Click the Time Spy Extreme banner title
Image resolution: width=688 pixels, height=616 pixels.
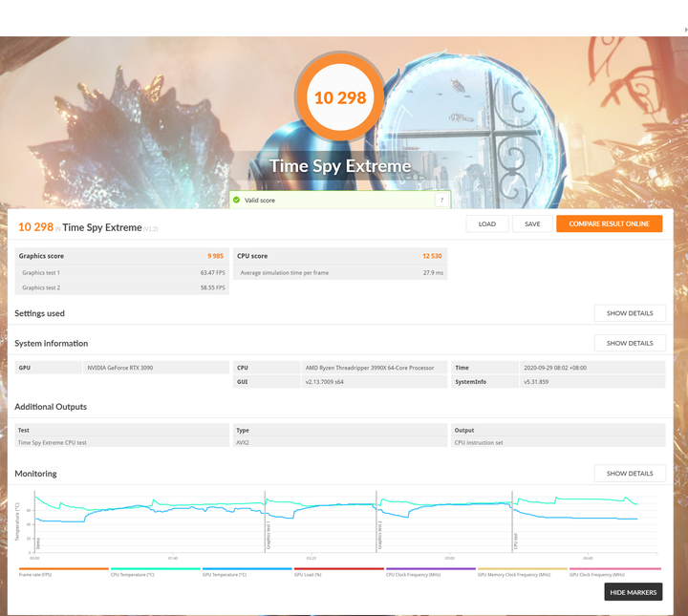340,166
